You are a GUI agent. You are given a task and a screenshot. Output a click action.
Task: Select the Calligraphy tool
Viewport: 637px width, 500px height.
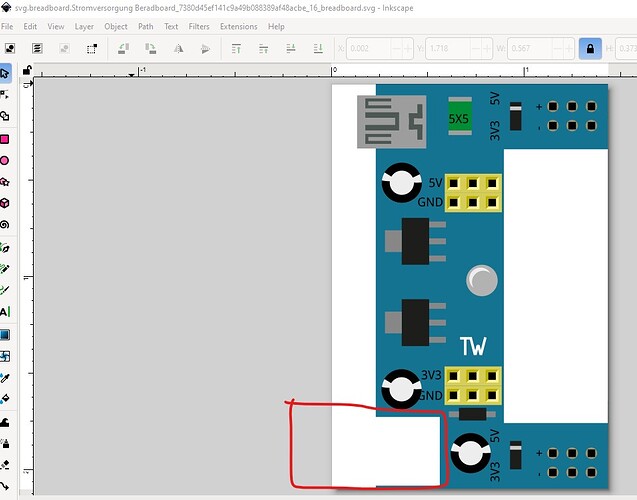pos(5,290)
